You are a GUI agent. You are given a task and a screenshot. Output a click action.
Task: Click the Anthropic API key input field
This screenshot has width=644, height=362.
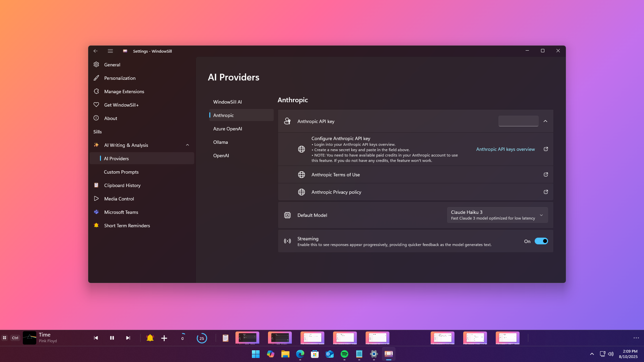coord(518,121)
